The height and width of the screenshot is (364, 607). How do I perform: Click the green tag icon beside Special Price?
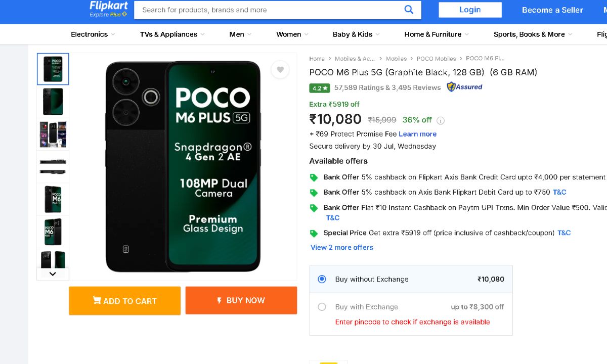click(x=314, y=233)
